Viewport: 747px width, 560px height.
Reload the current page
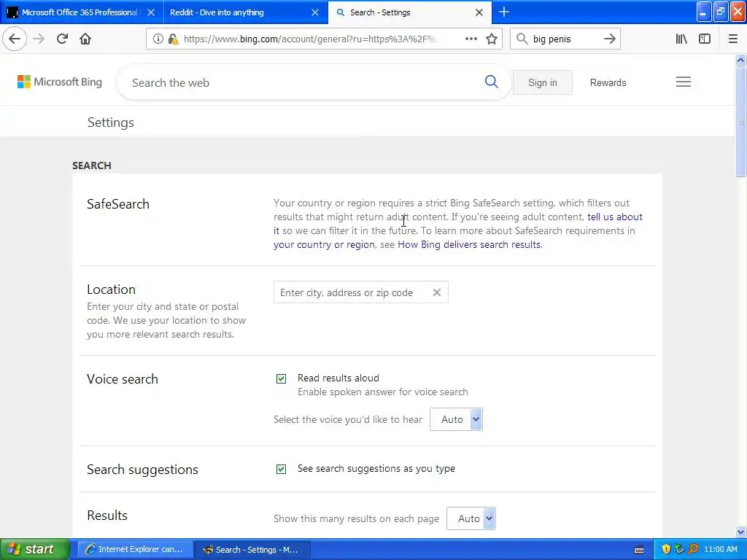click(x=62, y=39)
